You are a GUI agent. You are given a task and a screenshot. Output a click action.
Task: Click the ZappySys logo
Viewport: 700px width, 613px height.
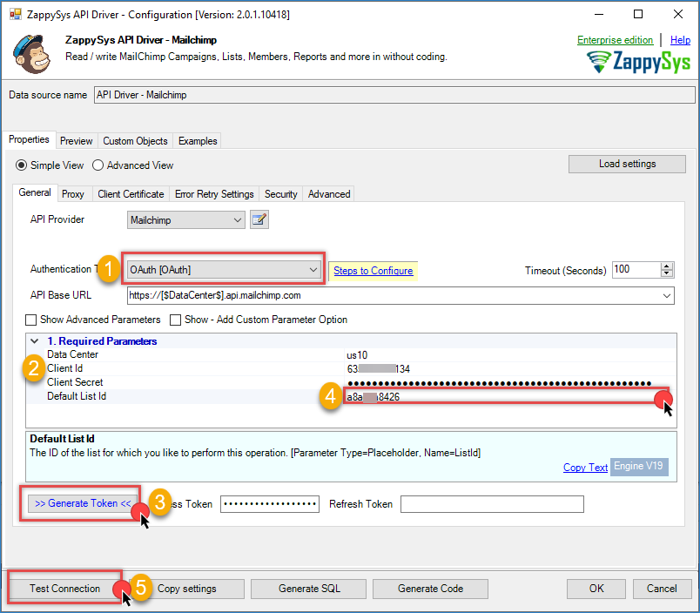(638, 62)
